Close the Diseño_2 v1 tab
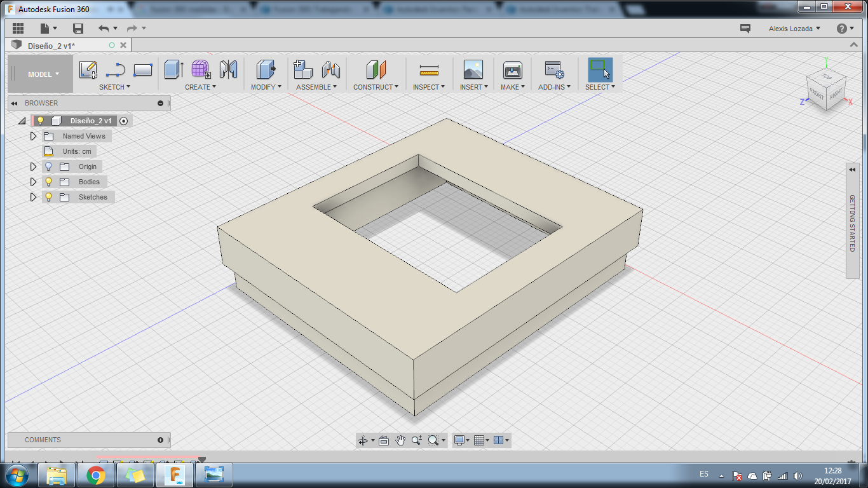Screen dimensions: 868x488 point(123,45)
